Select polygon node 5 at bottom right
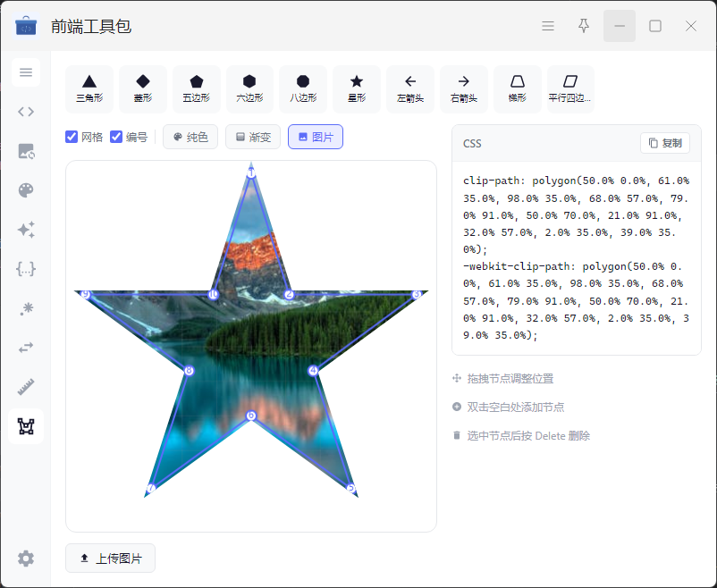Viewport: 717px width, 588px height. point(350,488)
